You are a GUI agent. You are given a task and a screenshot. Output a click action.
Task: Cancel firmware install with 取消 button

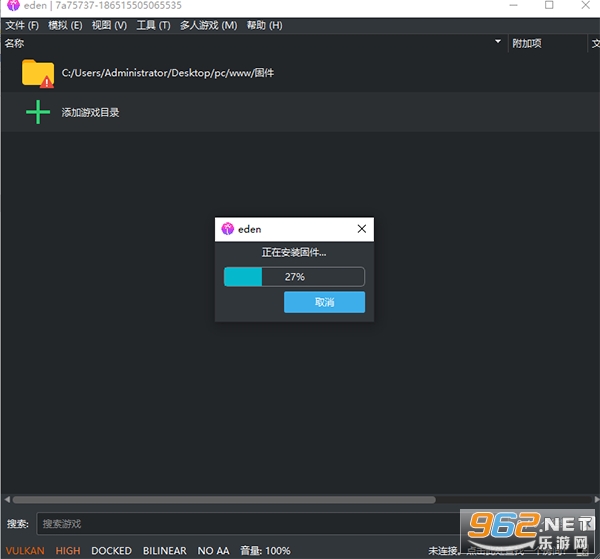point(324,302)
